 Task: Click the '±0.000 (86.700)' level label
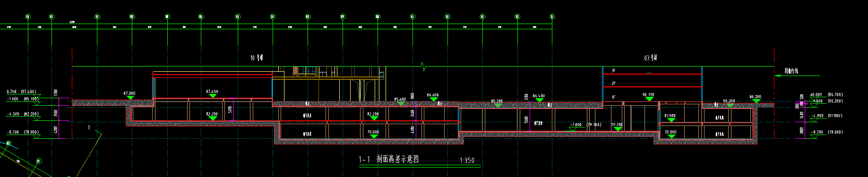pos(826,95)
